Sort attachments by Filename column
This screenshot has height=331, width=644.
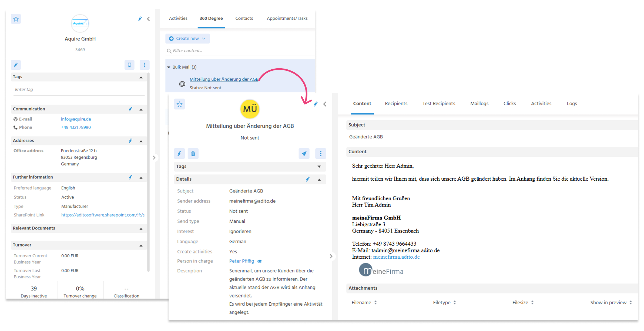tap(364, 303)
